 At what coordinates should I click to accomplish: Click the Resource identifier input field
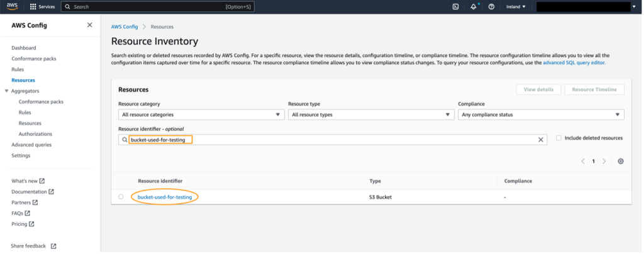[x=333, y=140]
